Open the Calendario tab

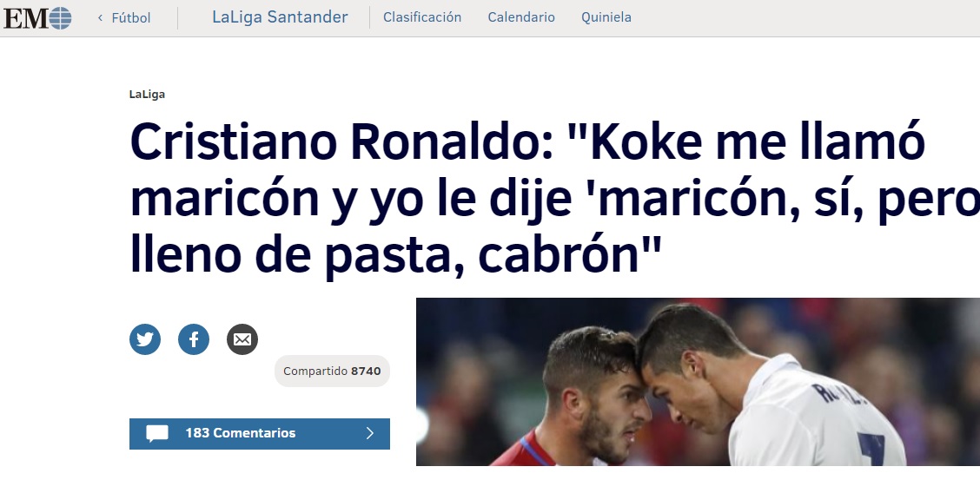tap(521, 17)
